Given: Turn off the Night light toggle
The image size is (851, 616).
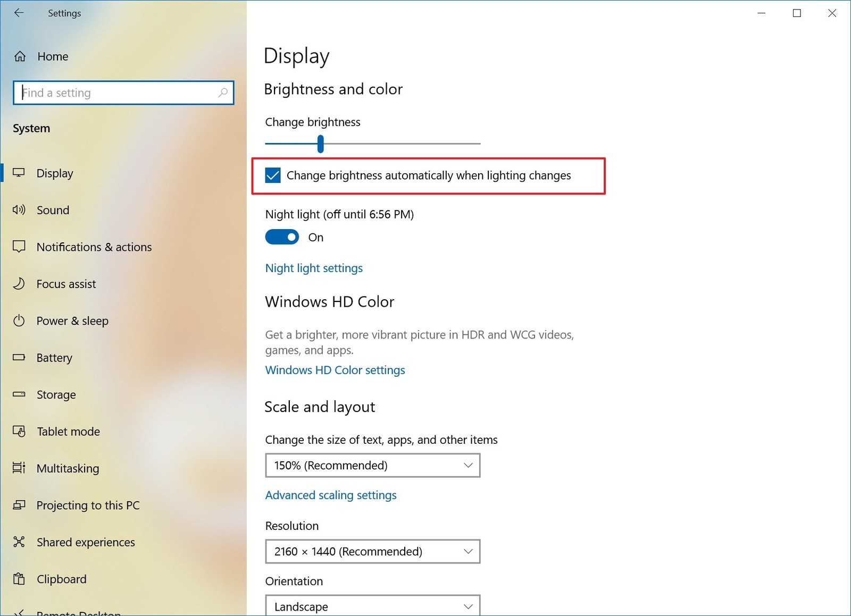Looking at the screenshot, I should click(282, 237).
